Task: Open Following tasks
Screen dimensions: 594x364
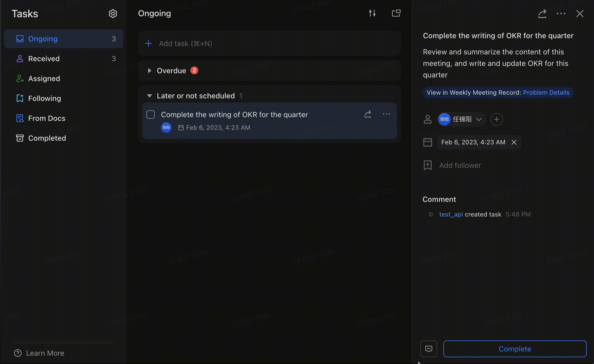Action: [64, 98]
